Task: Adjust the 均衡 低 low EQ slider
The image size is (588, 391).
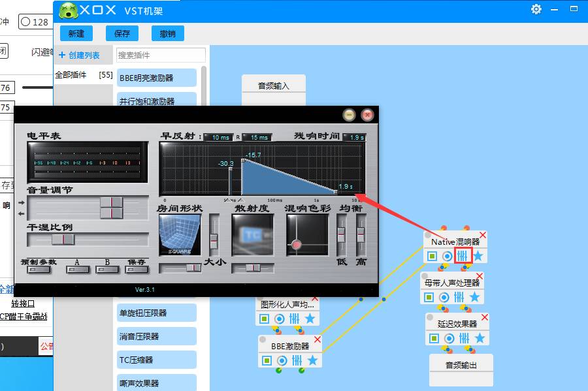Action: coord(341,235)
